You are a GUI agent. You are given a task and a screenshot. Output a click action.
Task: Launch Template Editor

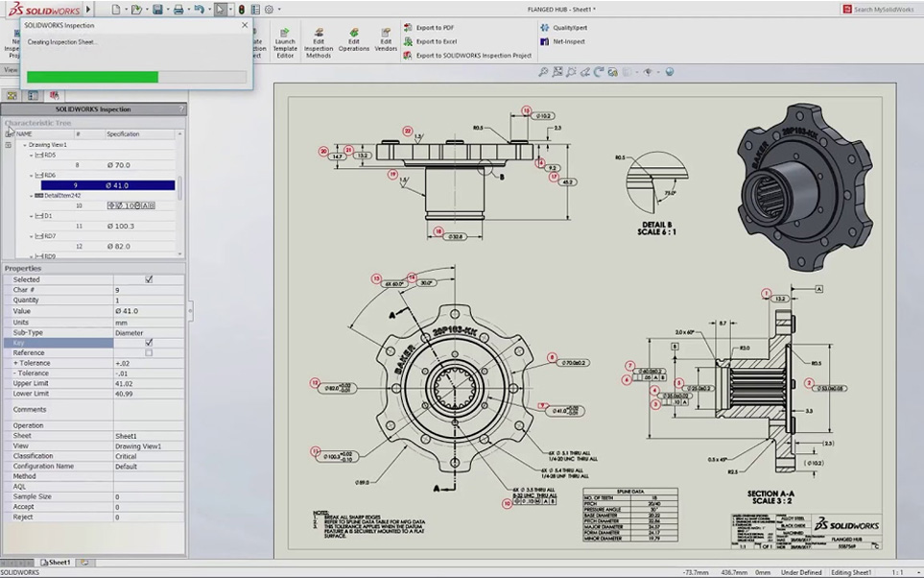[285, 43]
